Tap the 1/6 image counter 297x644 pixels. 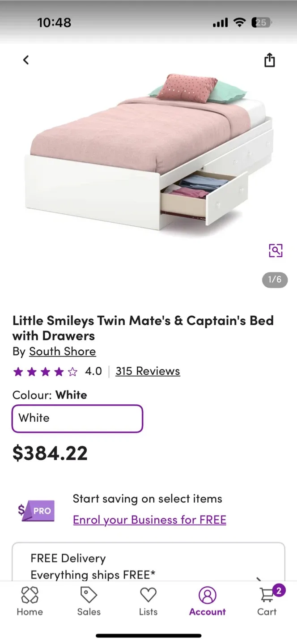(274, 280)
